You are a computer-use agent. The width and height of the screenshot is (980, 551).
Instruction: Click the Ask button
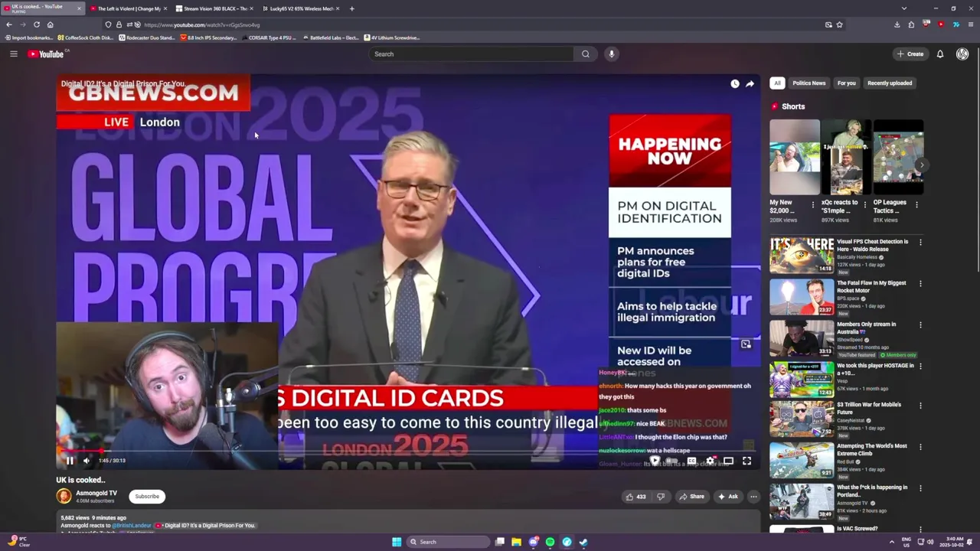[x=728, y=497]
